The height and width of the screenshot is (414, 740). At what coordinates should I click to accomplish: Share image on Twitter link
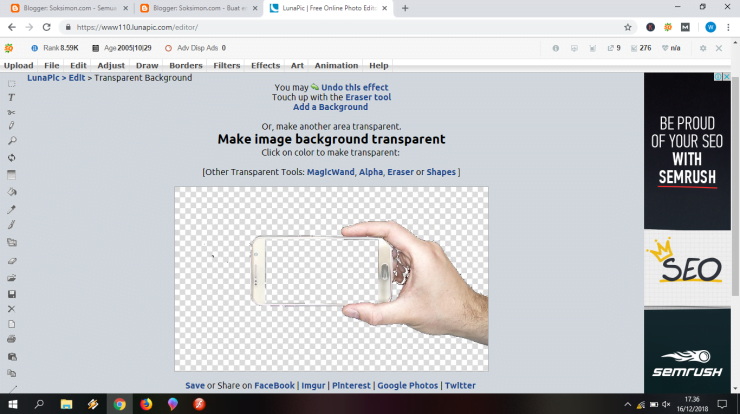pos(460,385)
